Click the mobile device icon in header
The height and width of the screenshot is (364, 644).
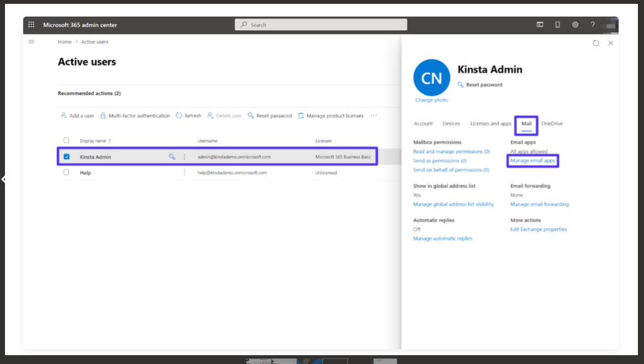(x=557, y=25)
